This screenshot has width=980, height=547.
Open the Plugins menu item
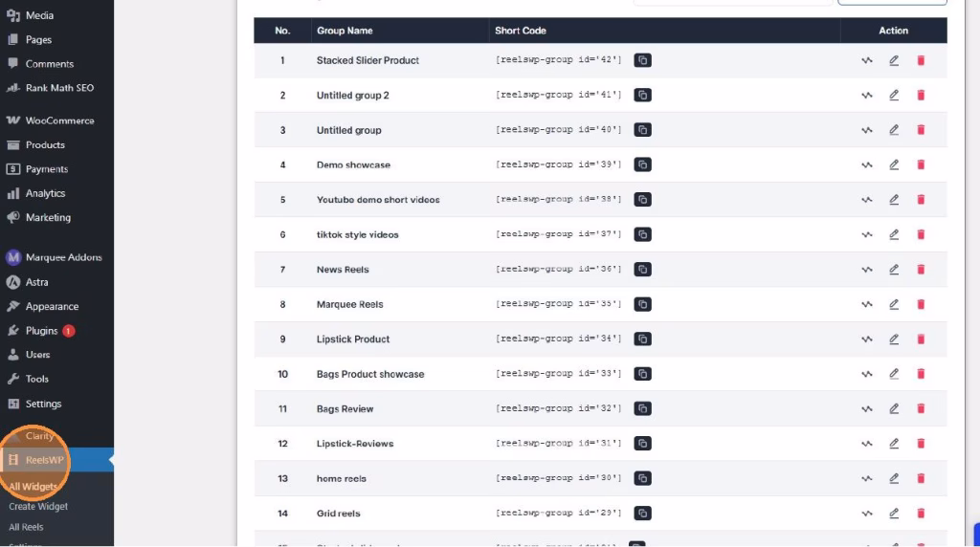pos(42,331)
